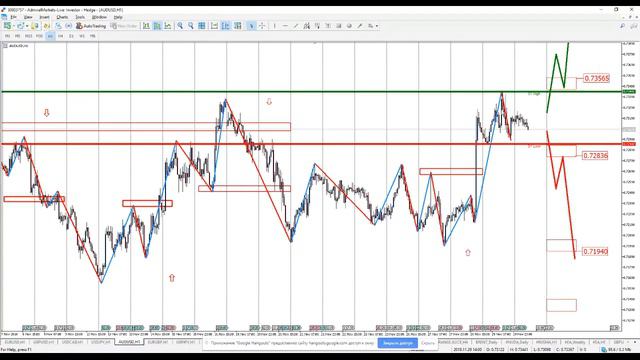Select the Fibonacci Retracement tool

tap(317, 26)
